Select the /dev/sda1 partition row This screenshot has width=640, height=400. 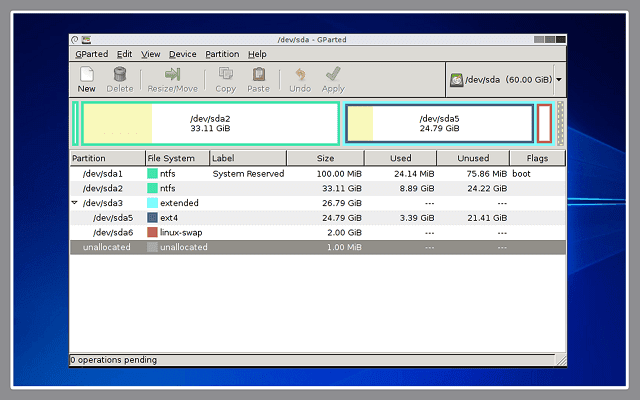click(x=318, y=174)
